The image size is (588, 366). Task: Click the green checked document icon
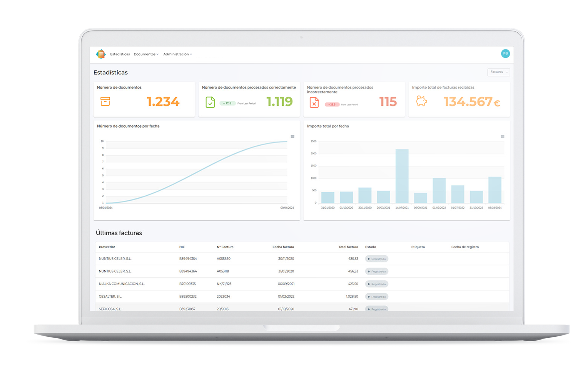[x=210, y=102]
